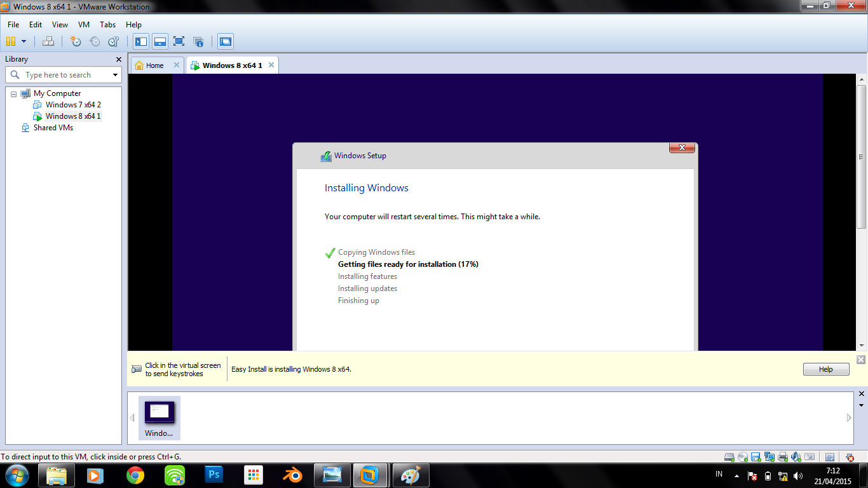Show hidden system tray icons
Viewport: 868px width, 488px height.
pyautogui.click(x=736, y=475)
